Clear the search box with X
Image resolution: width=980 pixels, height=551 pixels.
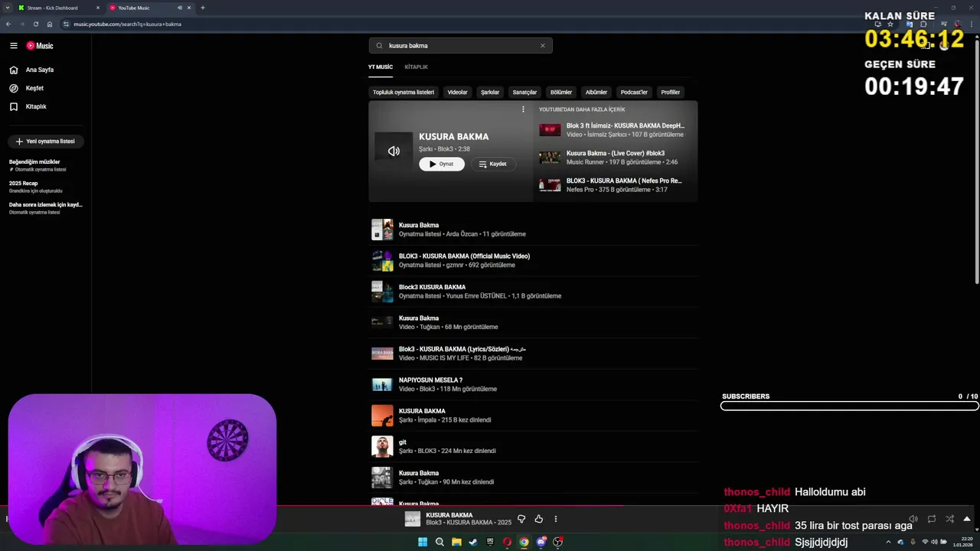coord(543,46)
